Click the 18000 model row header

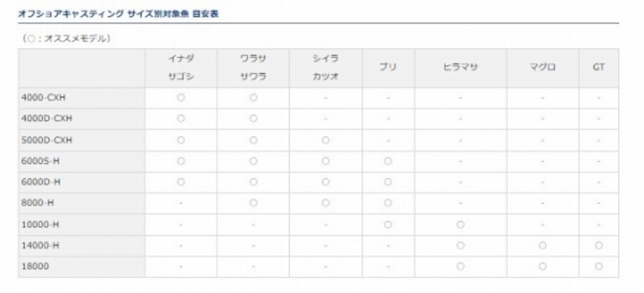[x=35, y=266]
